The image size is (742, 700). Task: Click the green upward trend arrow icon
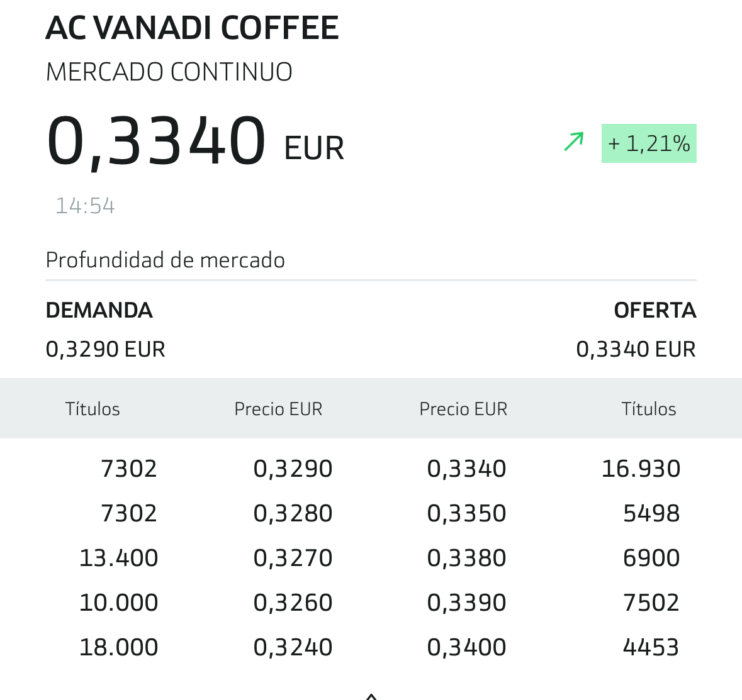[x=574, y=142]
